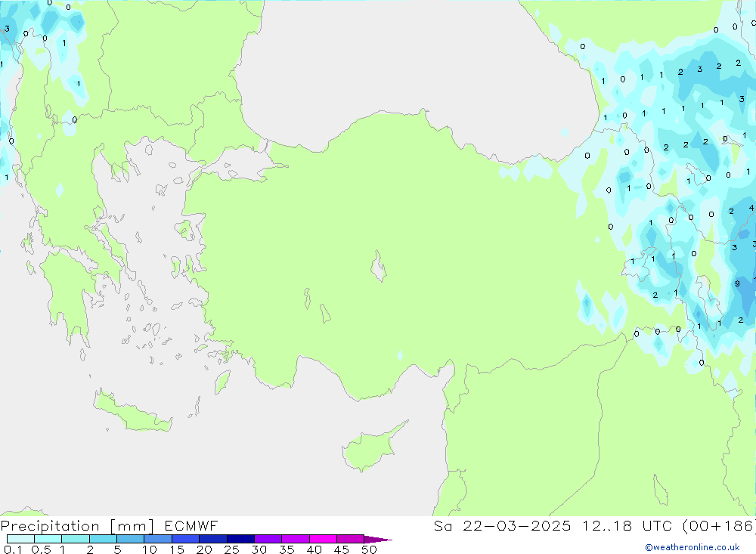
Task: Click the legend swatch between 15 and 20
Action: point(186,539)
